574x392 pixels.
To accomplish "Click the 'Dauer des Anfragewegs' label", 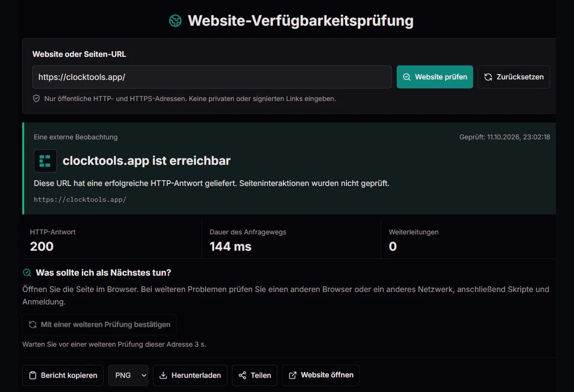I will [248, 232].
